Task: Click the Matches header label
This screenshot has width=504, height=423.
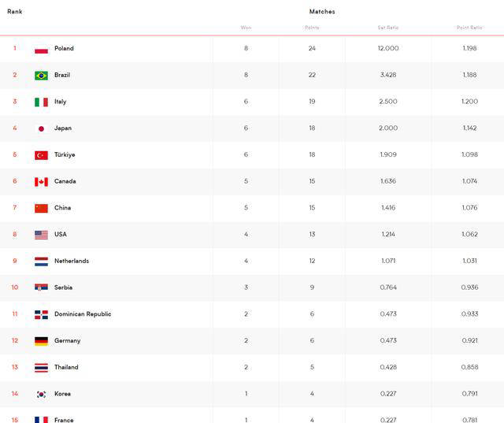Action: pos(322,12)
